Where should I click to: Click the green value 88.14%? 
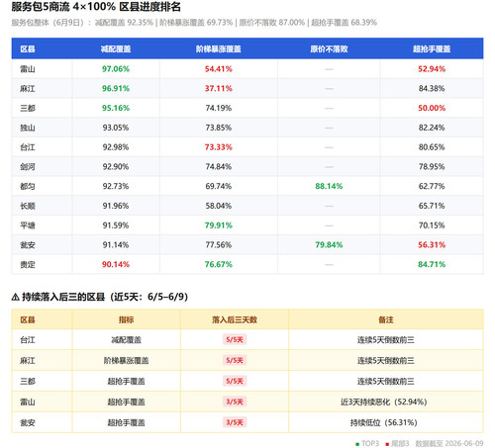[x=329, y=186]
